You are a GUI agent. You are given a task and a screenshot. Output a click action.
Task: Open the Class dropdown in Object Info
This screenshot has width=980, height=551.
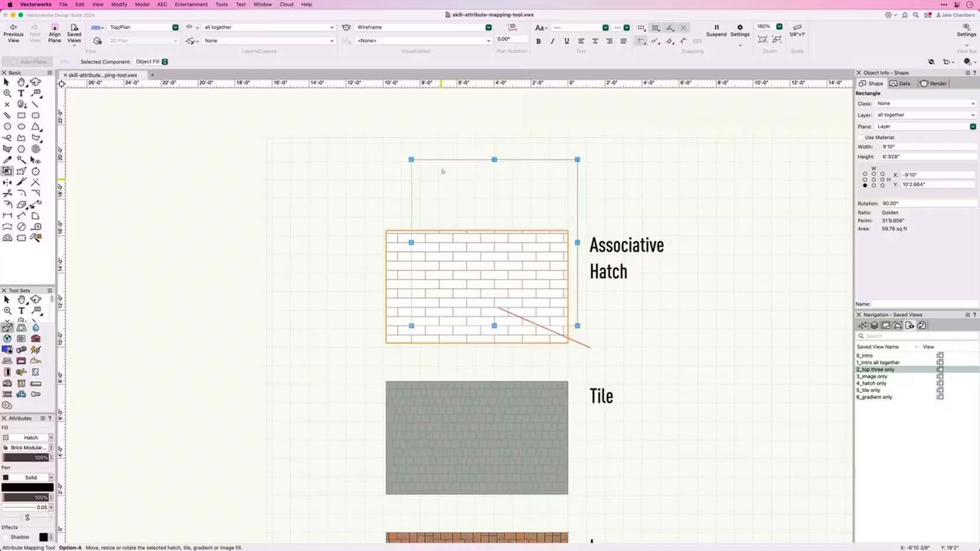tap(925, 104)
